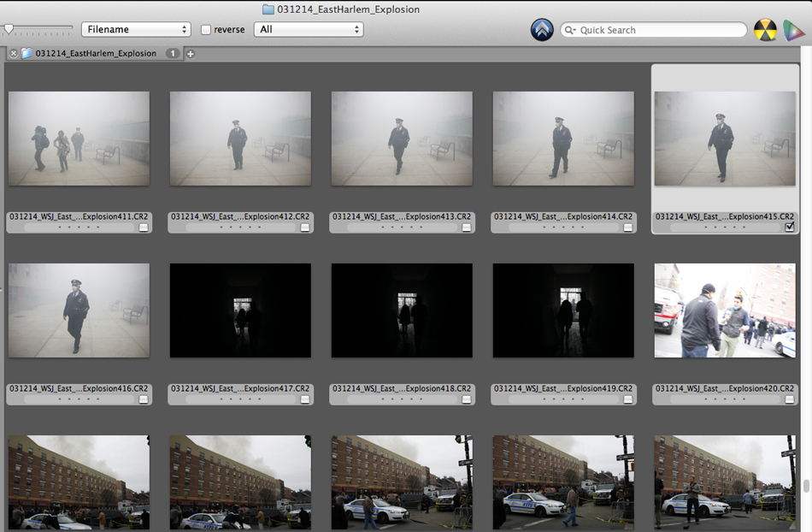Click the blue upload arrow icon

pyautogui.click(x=542, y=30)
